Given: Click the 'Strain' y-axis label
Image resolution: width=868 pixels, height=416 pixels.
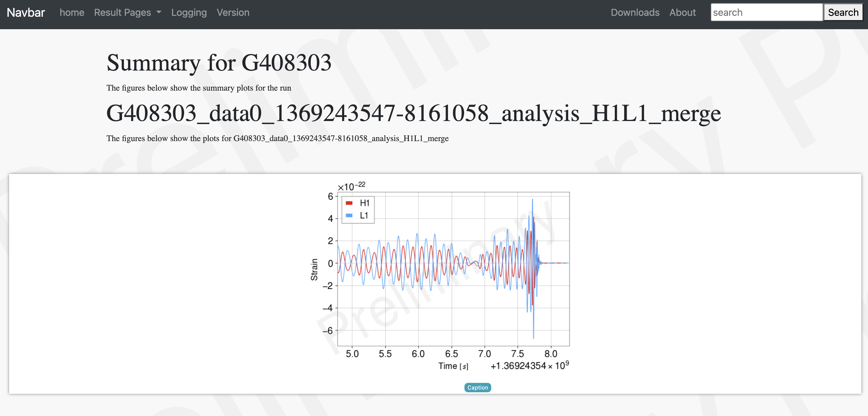Looking at the screenshot, I should (314, 270).
